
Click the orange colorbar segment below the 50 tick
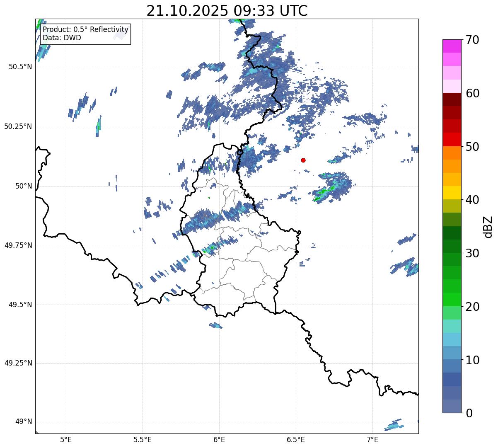click(x=452, y=153)
